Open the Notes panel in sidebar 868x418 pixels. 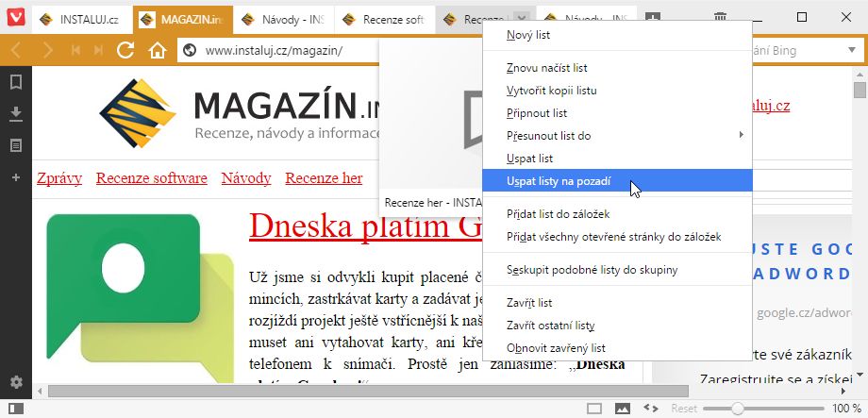coord(16,145)
